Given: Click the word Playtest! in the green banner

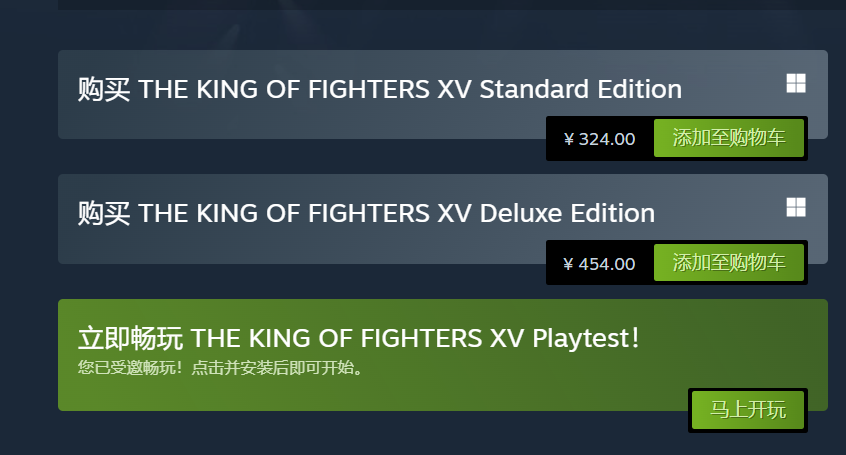Looking at the screenshot, I should [x=586, y=338].
